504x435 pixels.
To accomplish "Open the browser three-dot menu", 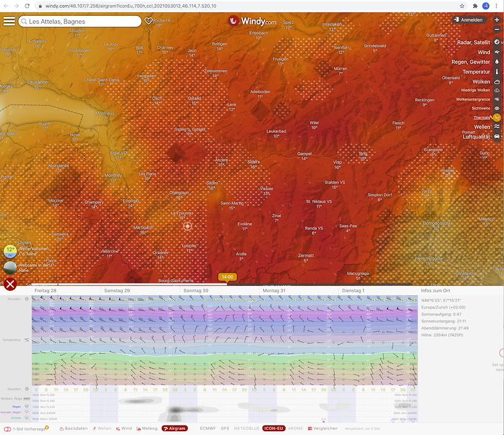I will point(496,6).
